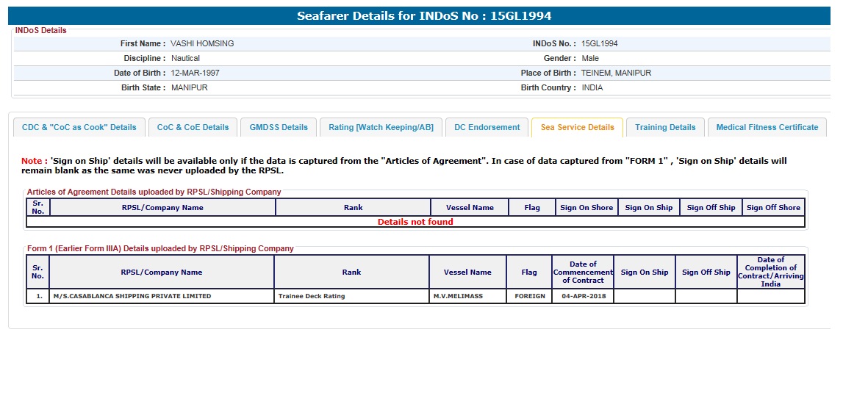
Task: Switch to the CoC & CoE Details tab
Action: (x=193, y=127)
